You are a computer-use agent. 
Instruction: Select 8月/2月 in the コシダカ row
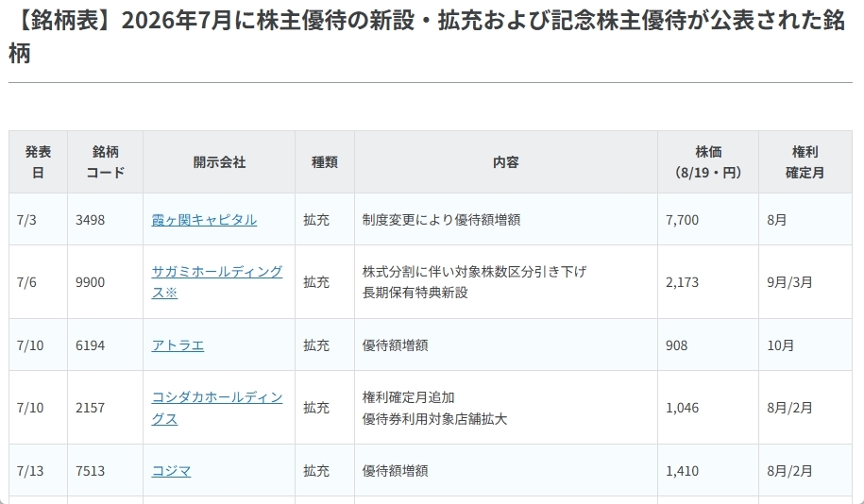pos(789,408)
